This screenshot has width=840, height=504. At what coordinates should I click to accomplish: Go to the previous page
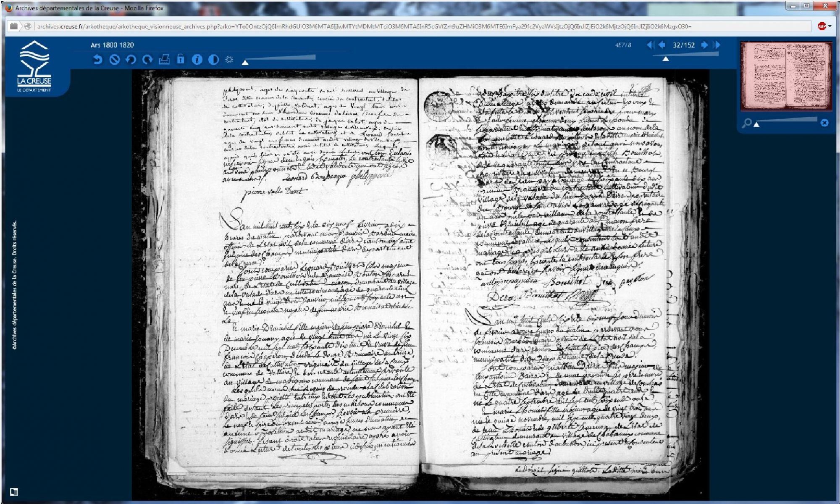click(662, 45)
